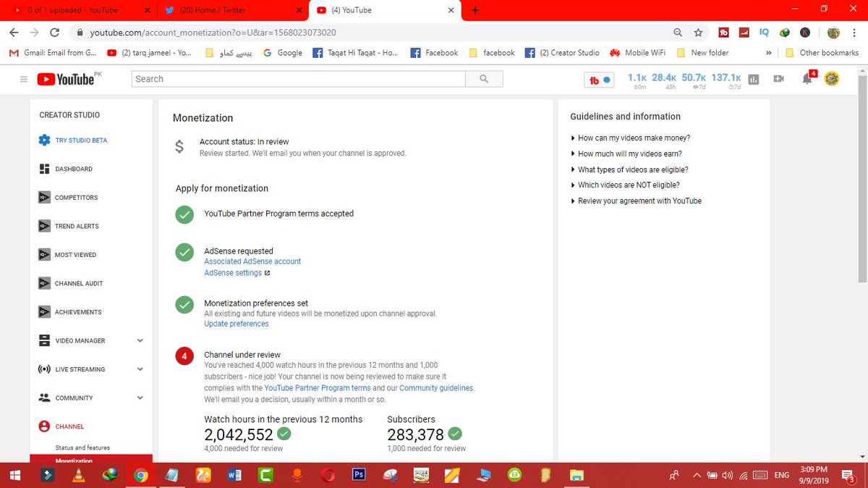Click the 2,042,552 watch hours value
Screen dimensions: 868x488
tap(239, 434)
